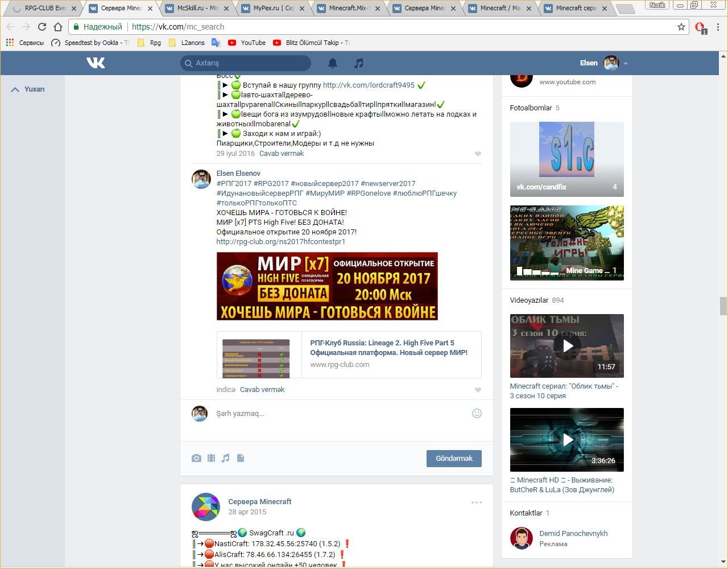The height and width of the screenshot is (569, 728).
Task: Open the МИР x7 banner image
Action: click(327, 286)
